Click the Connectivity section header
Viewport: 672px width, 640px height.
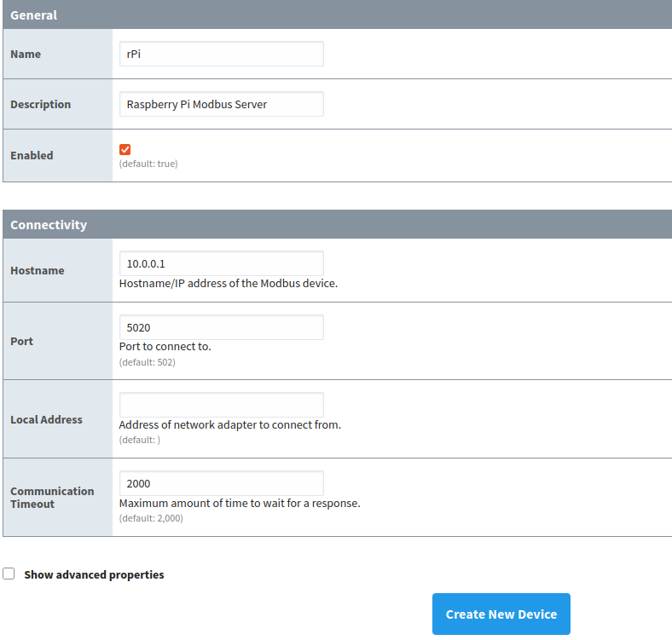(49, 225)
